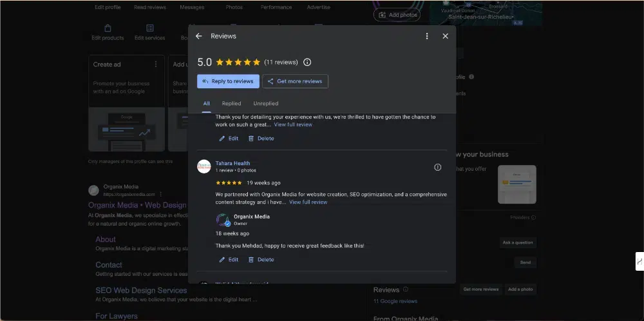Screen dimensions: 644x321
Task: Open the Read reviews tab
Action: (x=150, y=7)
